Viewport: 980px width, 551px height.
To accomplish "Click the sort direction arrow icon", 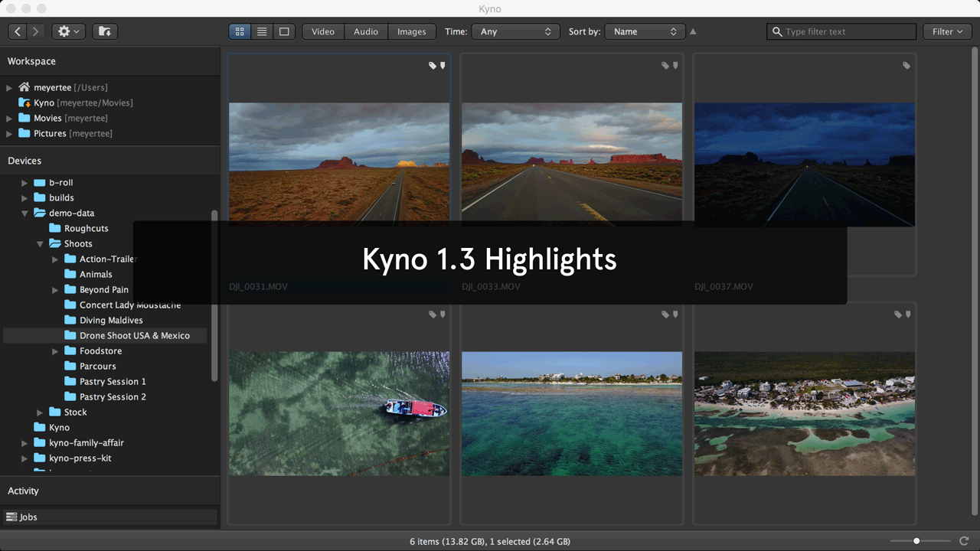I will pos(693,31).
